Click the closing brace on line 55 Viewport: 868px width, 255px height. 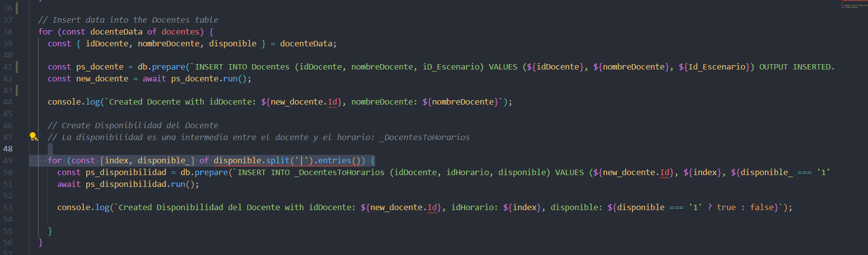point(50,231)
